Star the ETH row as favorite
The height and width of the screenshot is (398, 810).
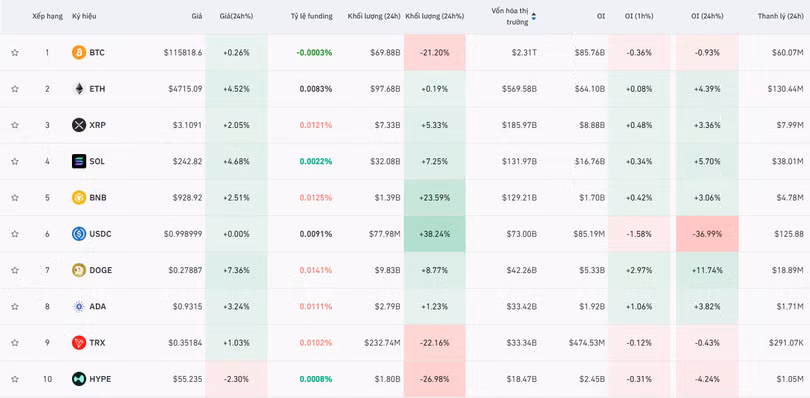tap(15, 89)
